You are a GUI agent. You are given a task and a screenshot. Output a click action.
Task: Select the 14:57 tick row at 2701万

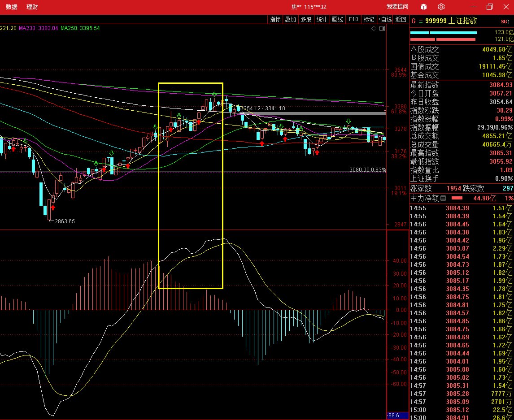pos(461,402)
